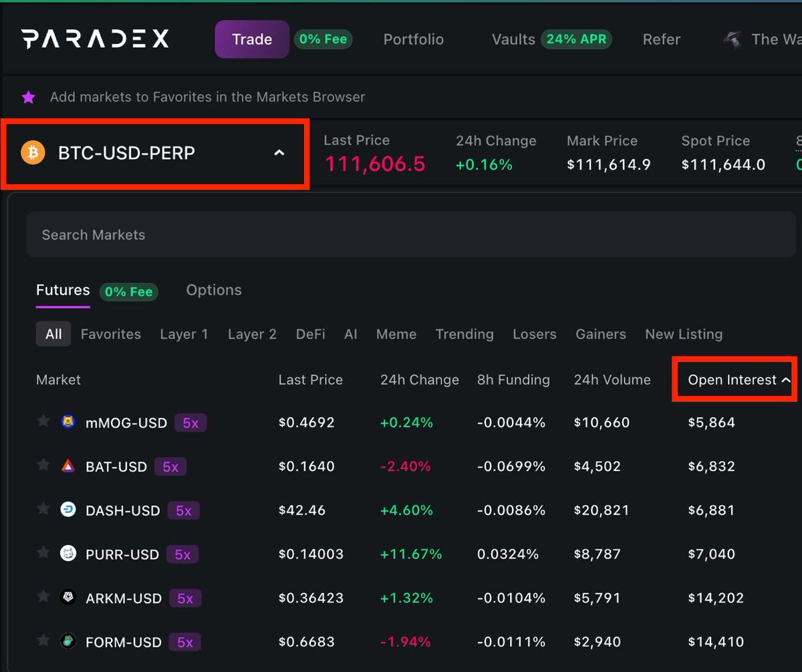The width and height of the screenshot is (802, 672).
Task: Click the top-bar 0% Fee badge
Action: tap(323, 39)
